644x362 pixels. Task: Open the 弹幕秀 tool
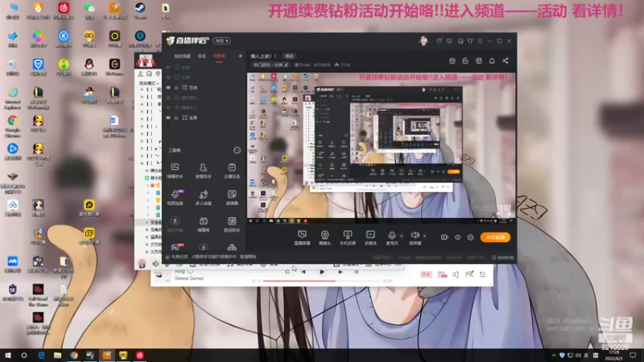204,224
